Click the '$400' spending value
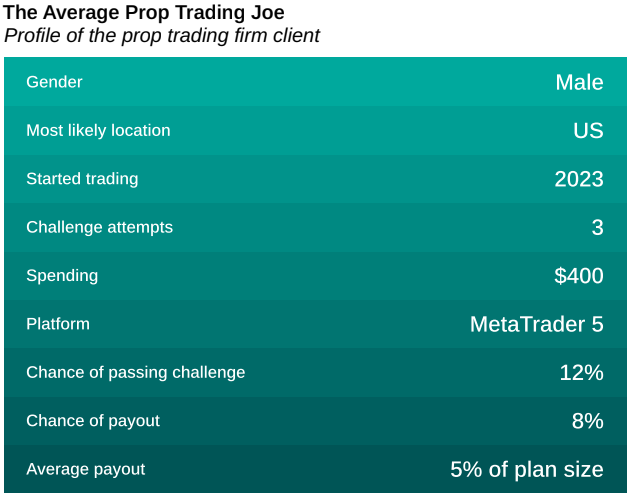 tap(579, 275)
